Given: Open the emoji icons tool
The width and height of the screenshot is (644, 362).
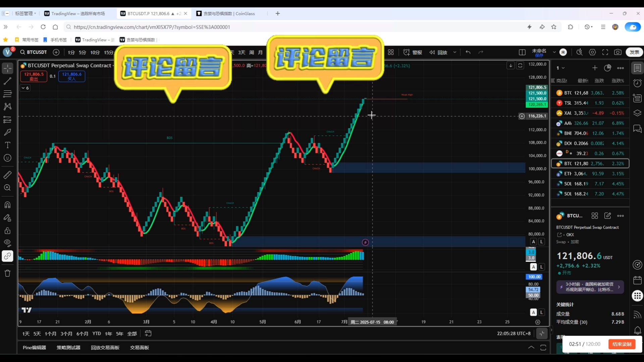Looking at the screenshot, I should 7,158.
